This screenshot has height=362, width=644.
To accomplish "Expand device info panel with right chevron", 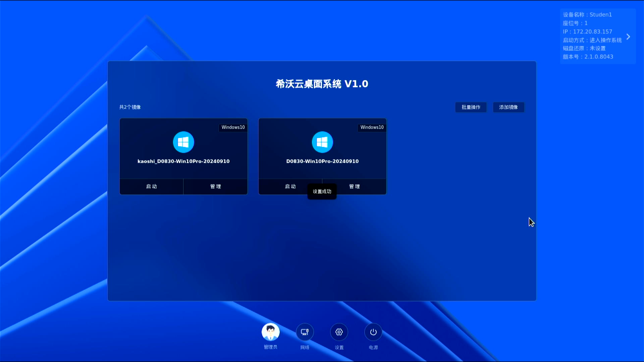I will 628,37.
